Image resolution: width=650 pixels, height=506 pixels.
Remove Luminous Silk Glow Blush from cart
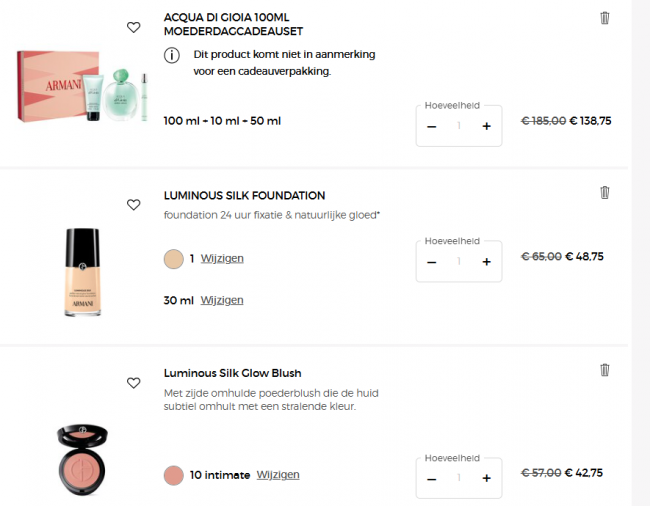(604, 370)
